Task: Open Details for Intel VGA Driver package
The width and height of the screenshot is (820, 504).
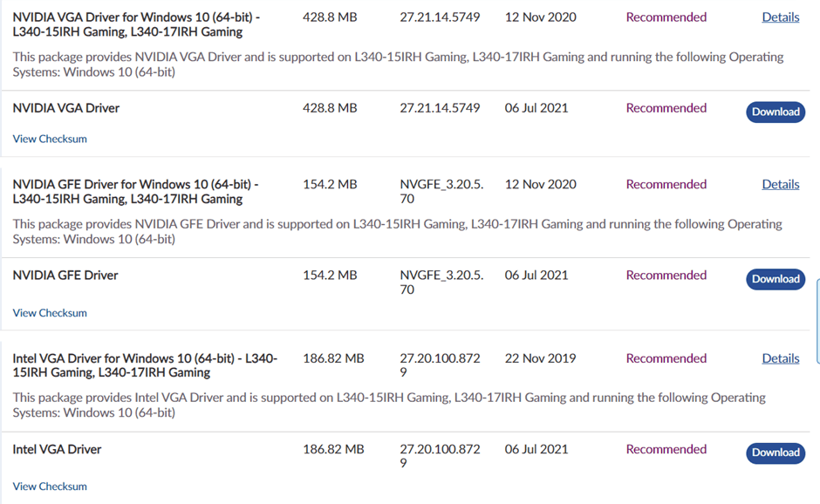Action: [x=780, y=358]
